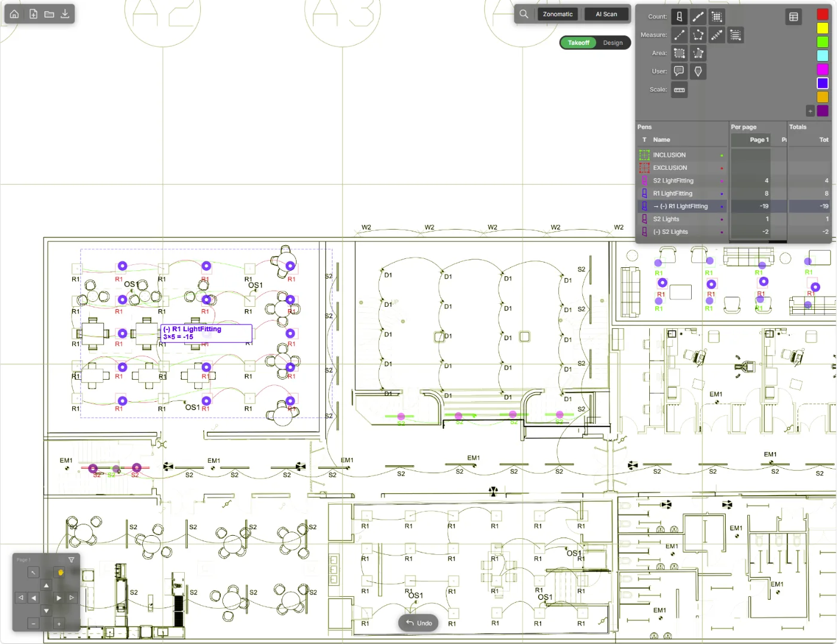The height and width of the screenshot is (644, 837).
Task: Select the polygon perimeter Measure tool
Action: (698, 35)
